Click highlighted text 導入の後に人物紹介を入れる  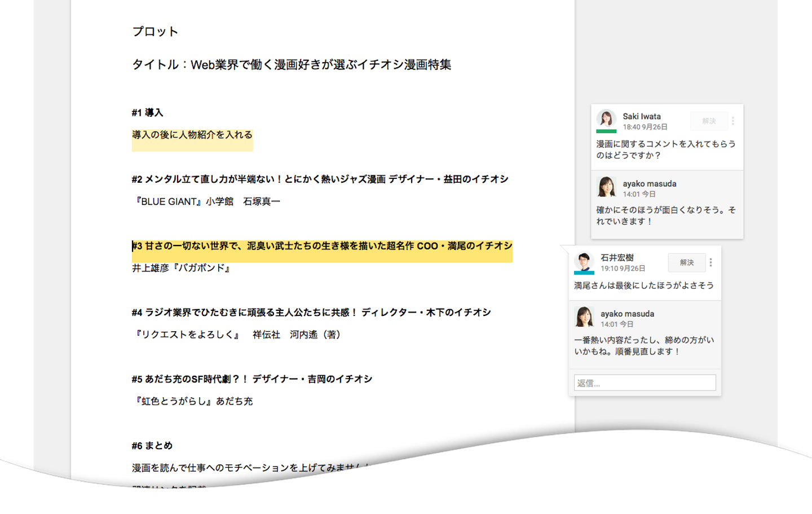[192, 135]
